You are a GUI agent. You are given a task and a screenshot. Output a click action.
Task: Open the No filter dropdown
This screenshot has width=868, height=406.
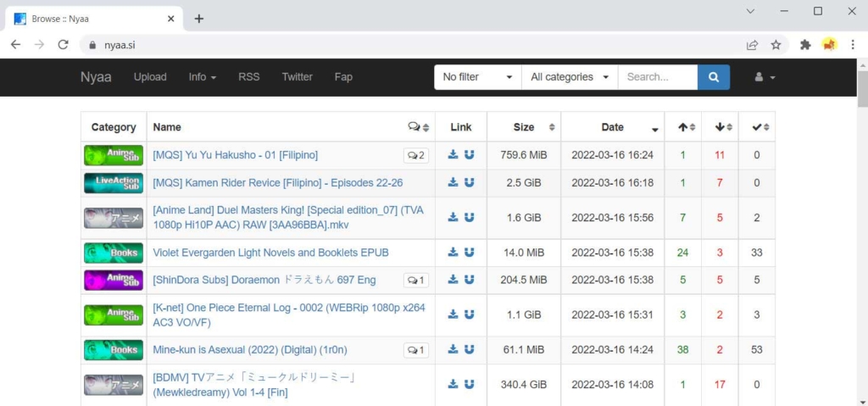[478, 77]
